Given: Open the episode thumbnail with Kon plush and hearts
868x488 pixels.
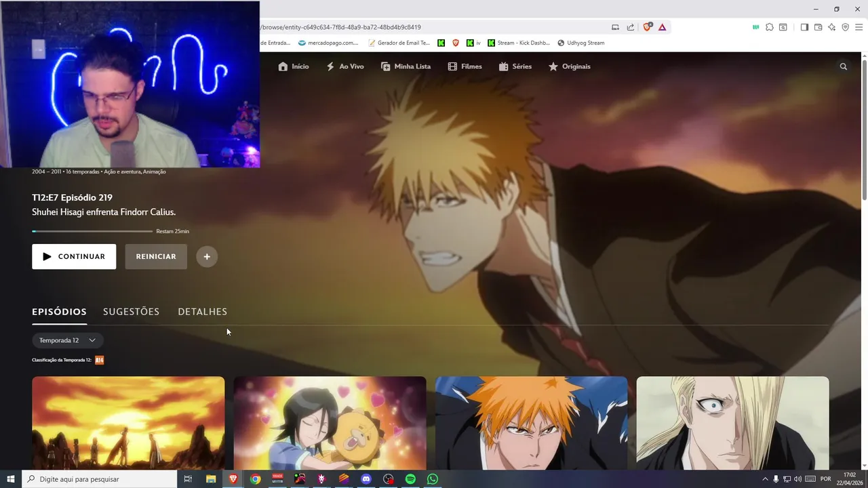Looking at the screenshot, I should coord(330,424).
